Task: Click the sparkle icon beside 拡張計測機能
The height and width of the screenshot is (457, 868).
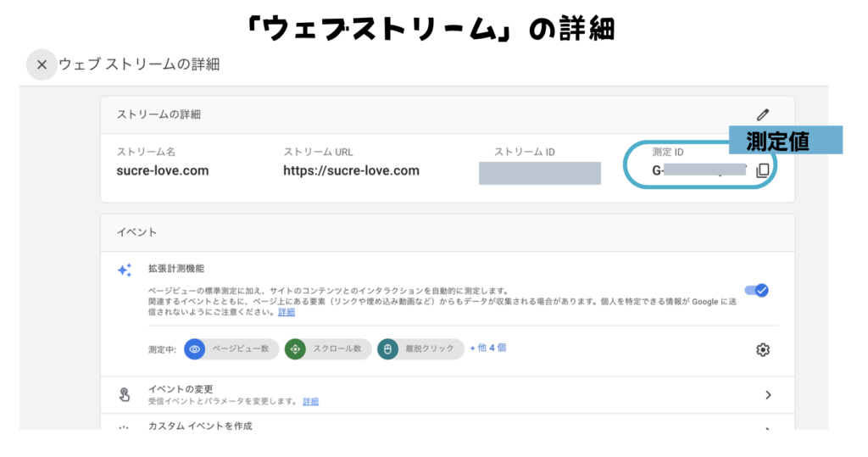Action: (x=125, y=270)
